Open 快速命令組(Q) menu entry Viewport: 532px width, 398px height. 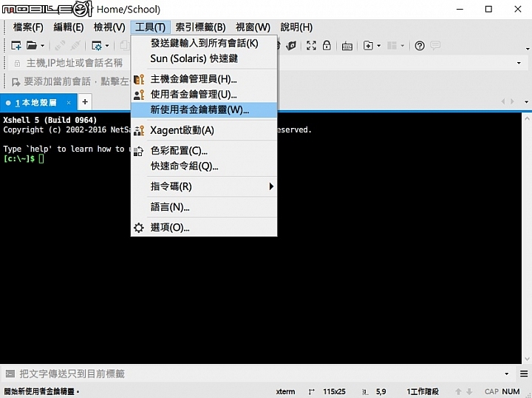click(x=204, y=166)
